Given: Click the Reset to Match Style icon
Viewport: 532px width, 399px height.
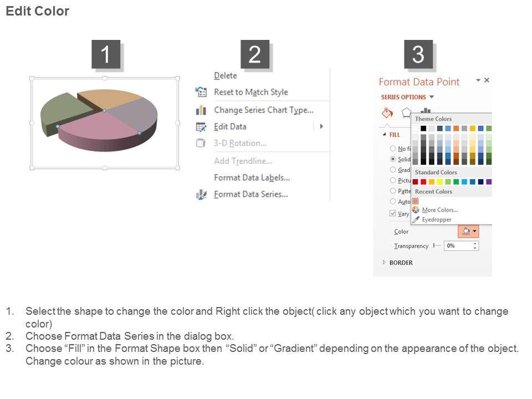Looking at the screenshot, I should tap(201, 92).
